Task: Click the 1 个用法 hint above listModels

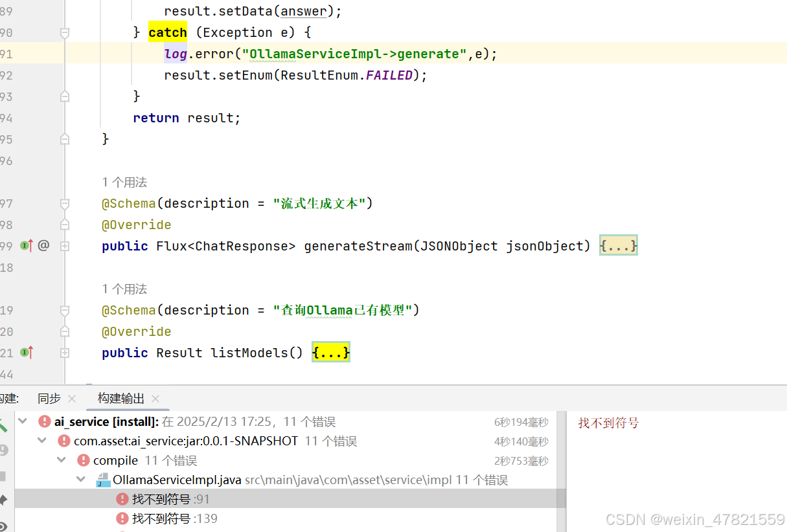Action: [x=124, y=289]
